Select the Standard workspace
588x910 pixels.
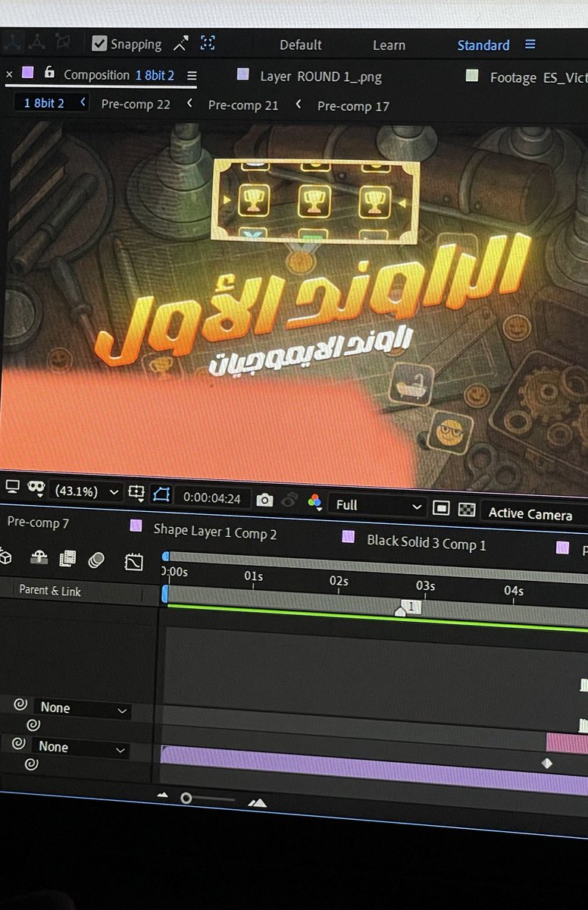tap(483, 45)
